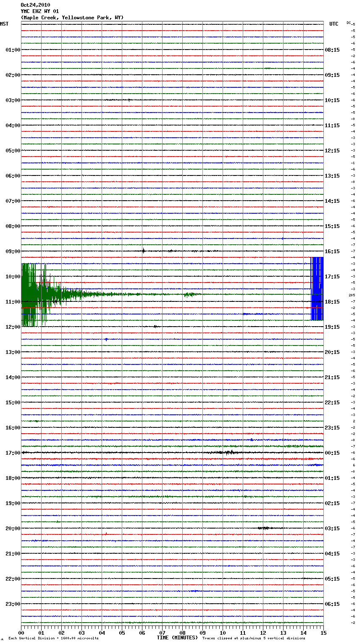Click the UTC timezone header
Viewport: 357px width, 644px height.
333,24
